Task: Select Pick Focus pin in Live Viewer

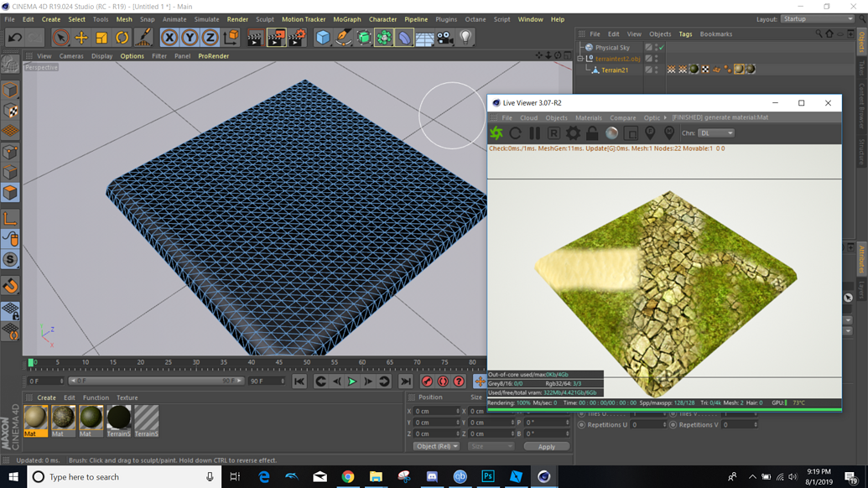Action: (650, 132)
